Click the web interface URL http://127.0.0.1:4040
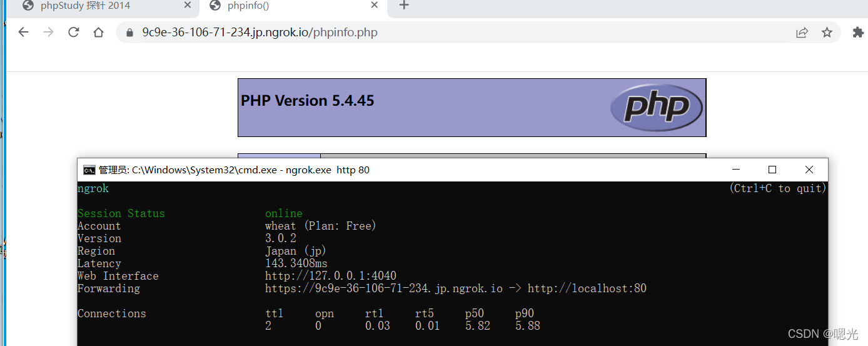The image size is (868, 346). [331, 276]
